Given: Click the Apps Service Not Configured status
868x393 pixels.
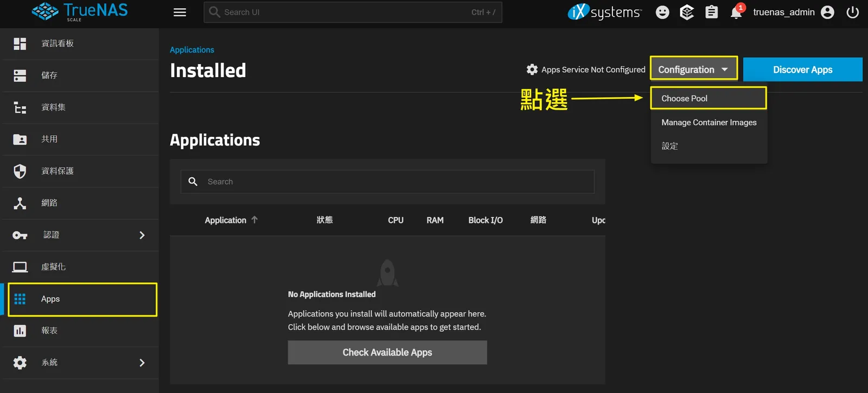Looking at the screenshot, I should point(586,69).
